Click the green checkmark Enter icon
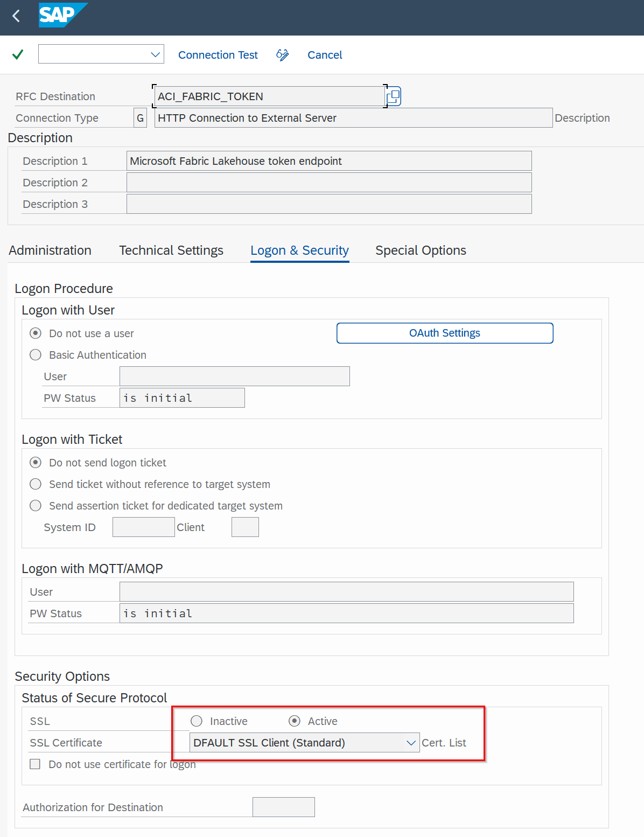Screen dimensions: 644x837 pos(18,54)
